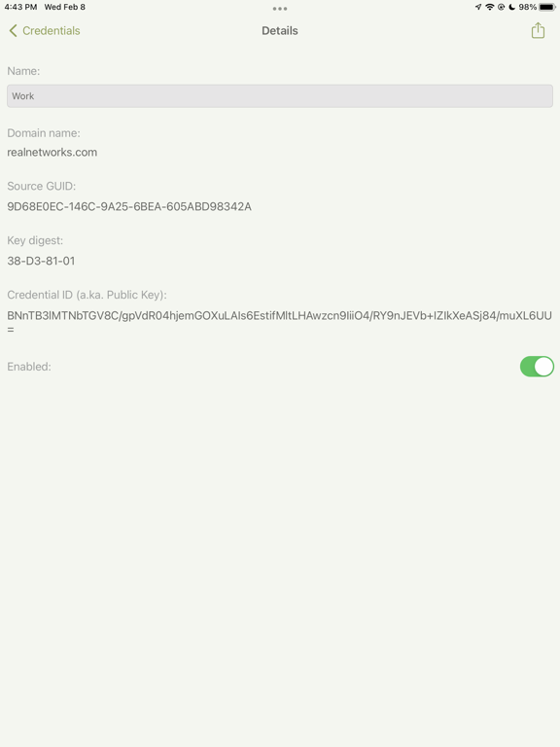Tap the Enabled label
The width and height of the screenshot is (560, 747).
(x=29, y=367)
